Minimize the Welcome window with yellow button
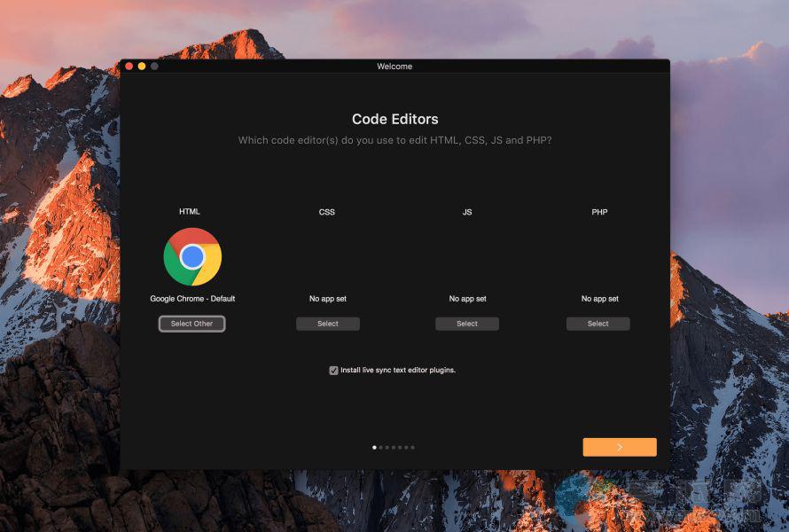The width and height of the screenshot is (789, 532). (141, 66)
